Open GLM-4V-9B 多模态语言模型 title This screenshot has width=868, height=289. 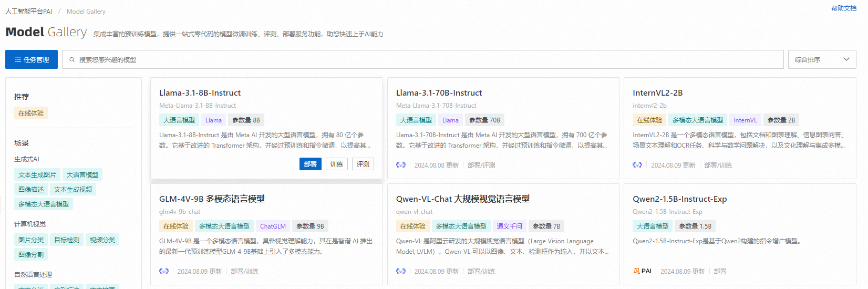[x=212, y=199]
